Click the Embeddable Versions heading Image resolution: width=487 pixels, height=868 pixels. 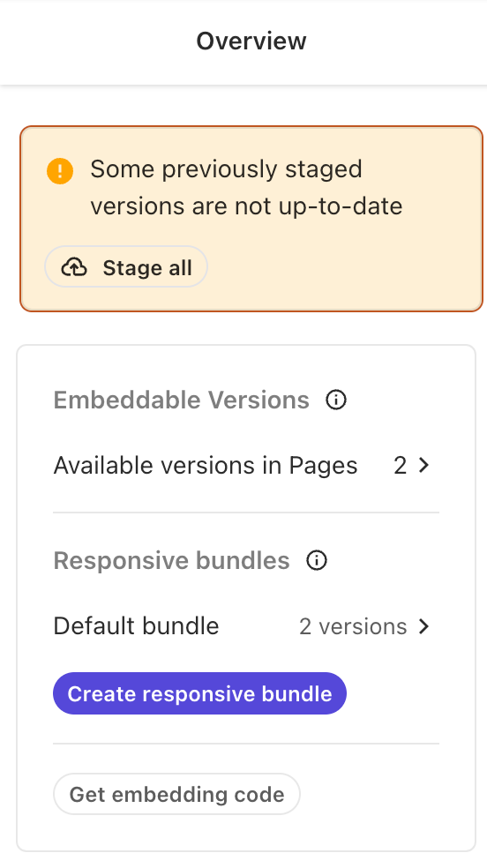coord(182,400)
